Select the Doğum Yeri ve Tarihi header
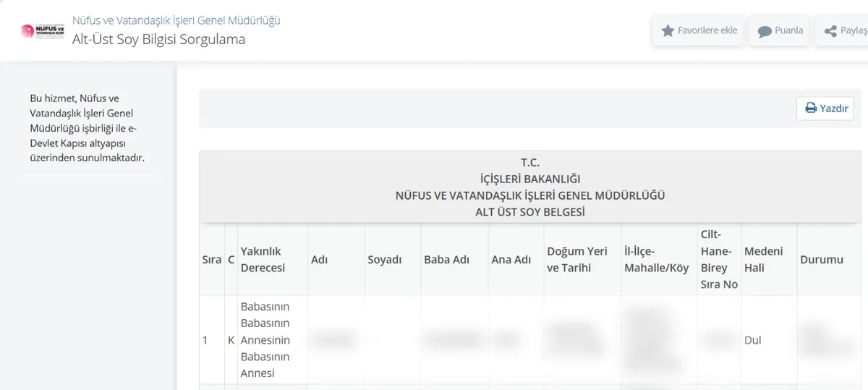 tap(582, 259)
